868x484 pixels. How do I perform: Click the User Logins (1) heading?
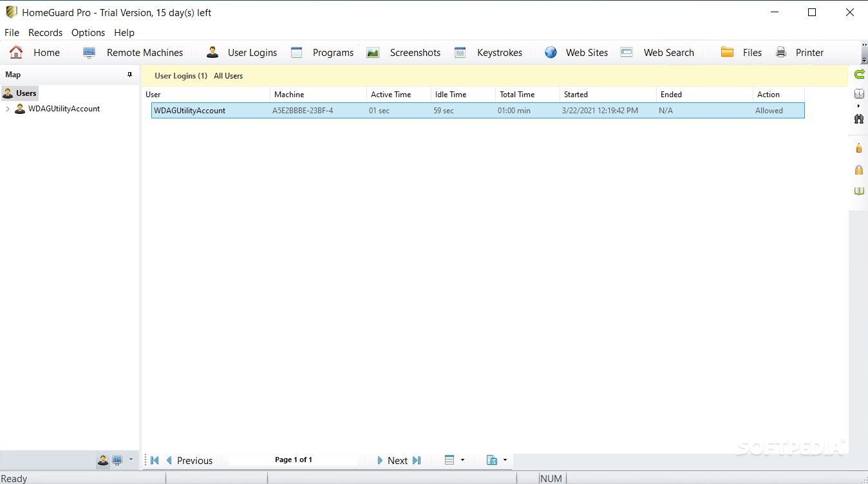pos(181,76)
